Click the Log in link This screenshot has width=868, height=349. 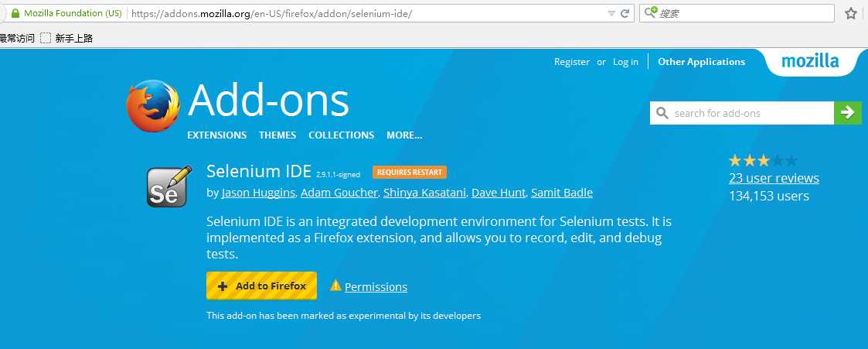(625, 62)
